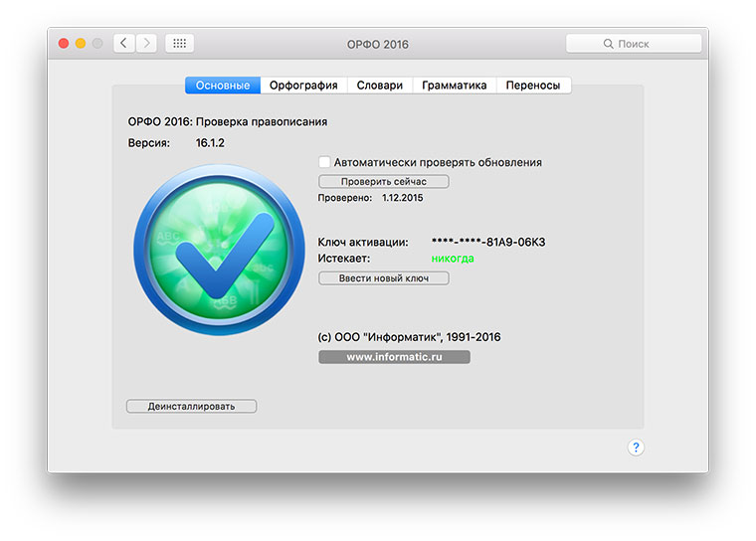Screen dimensions: 756x541
Task: Minimize the window with the yellow button
Action: tap(81, 44)
